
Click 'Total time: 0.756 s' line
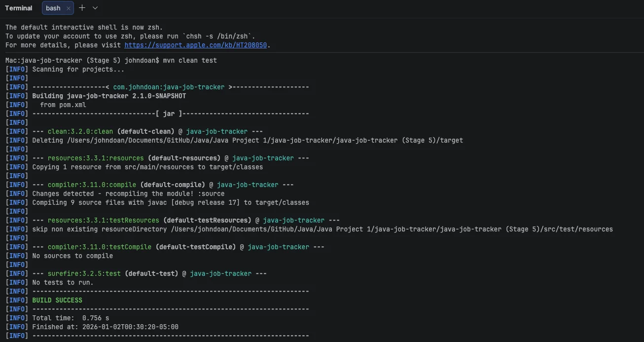click(x=71, y=318)
